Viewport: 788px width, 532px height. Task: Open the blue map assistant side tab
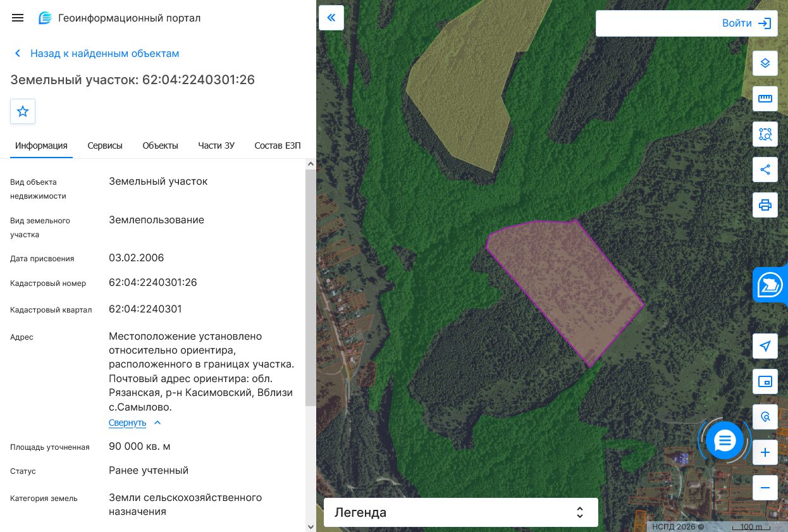click(770, 285)
